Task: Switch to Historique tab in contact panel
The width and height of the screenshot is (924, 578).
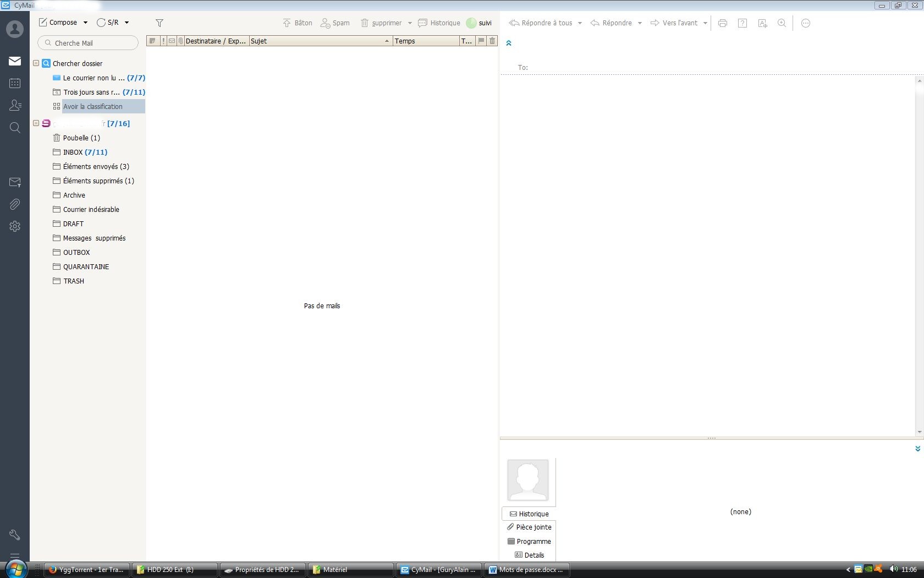Action: pos(529,514)
